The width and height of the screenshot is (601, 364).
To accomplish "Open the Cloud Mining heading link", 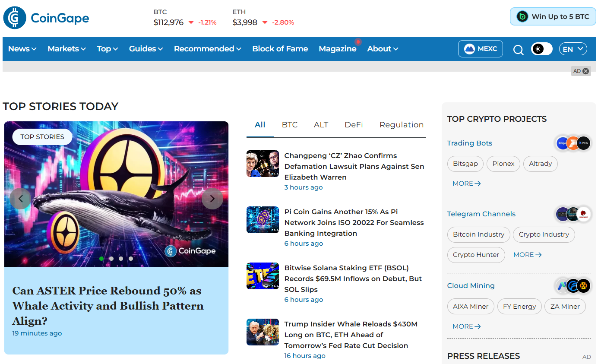I will coord(471,286).
